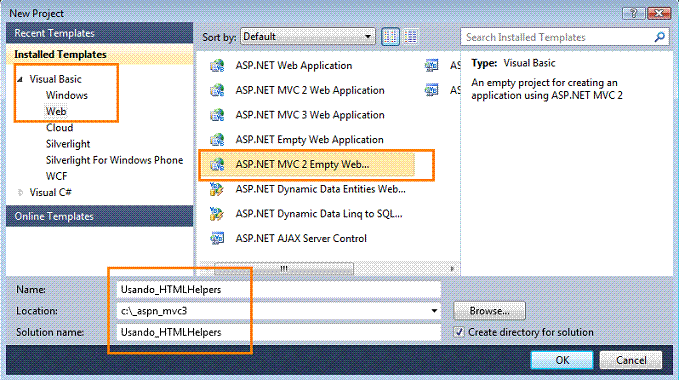Click the ASP.NET MVC 2 Web Application icon

[x=217, y=90]
